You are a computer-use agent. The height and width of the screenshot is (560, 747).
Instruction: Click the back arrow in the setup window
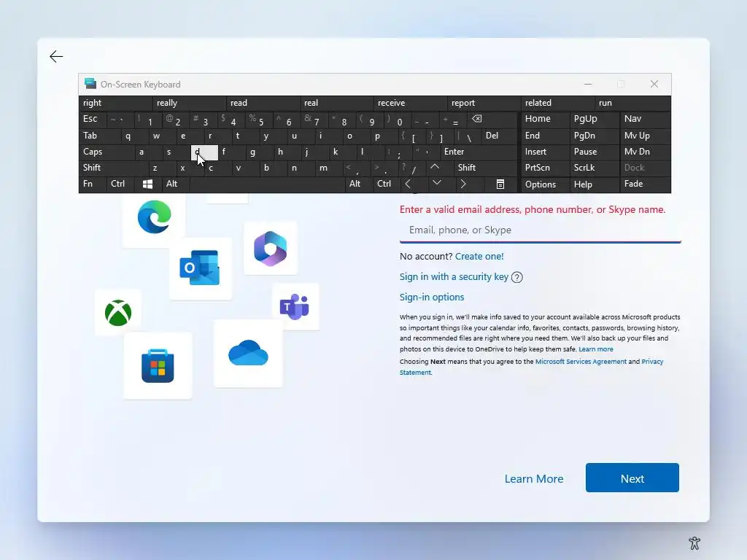(x=56, y=57)
